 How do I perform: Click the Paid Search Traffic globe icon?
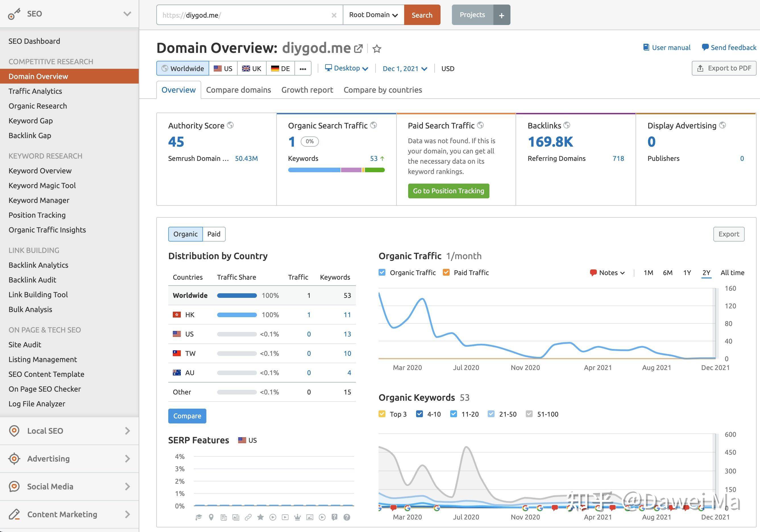(480, 125)
